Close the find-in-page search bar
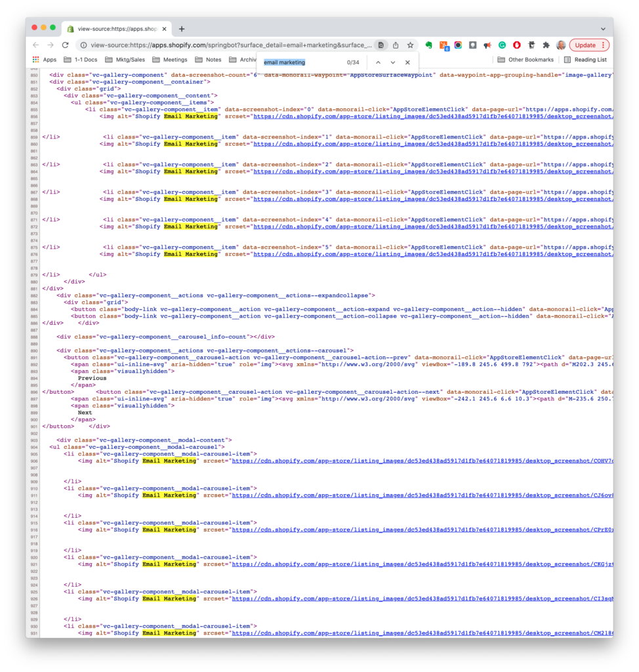639x672 pixels. click(407, 62)
